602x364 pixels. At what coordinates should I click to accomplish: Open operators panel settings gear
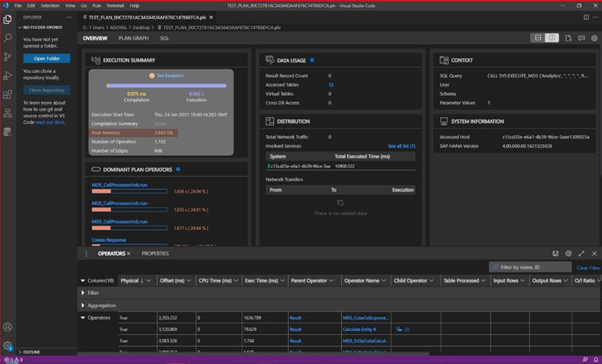tap(568, 253)
